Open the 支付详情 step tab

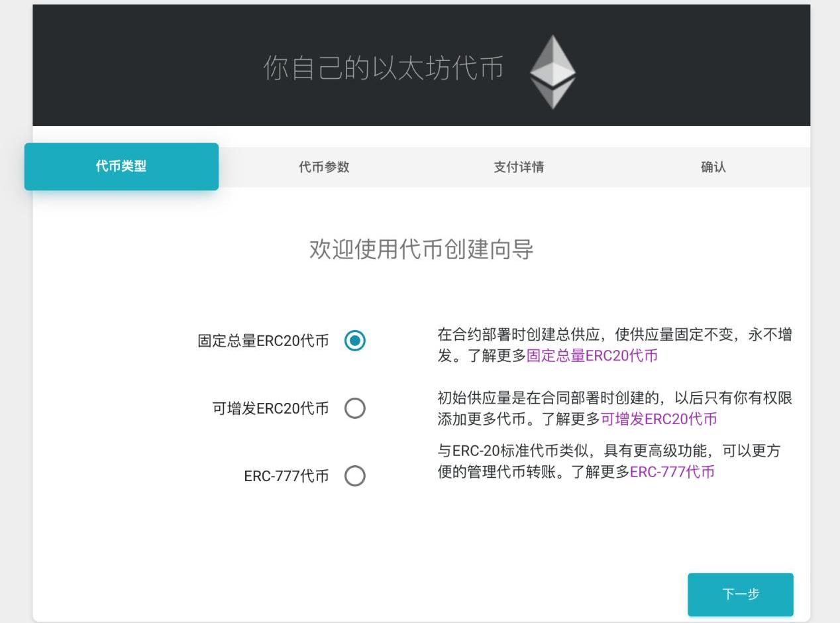(519, 167)
